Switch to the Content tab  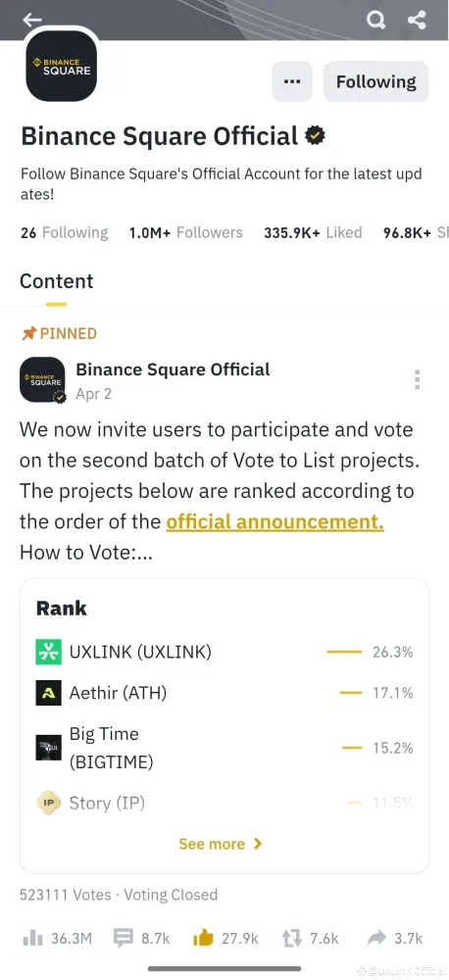56,281
